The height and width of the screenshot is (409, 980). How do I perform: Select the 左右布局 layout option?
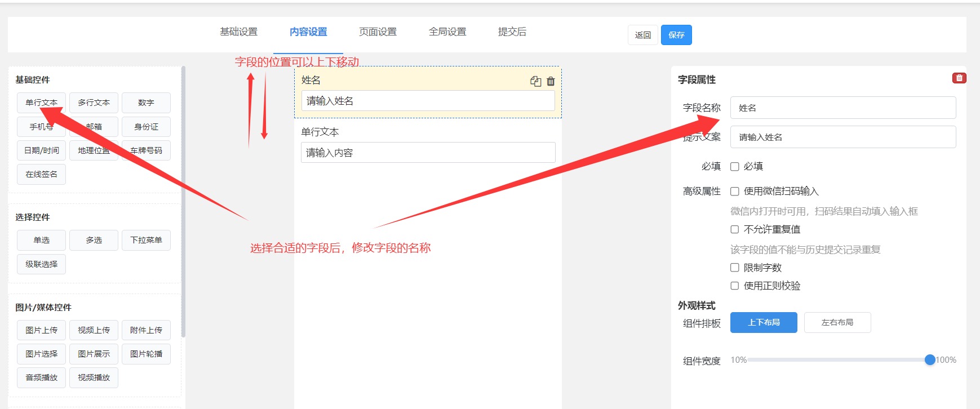tap(837, 323)
